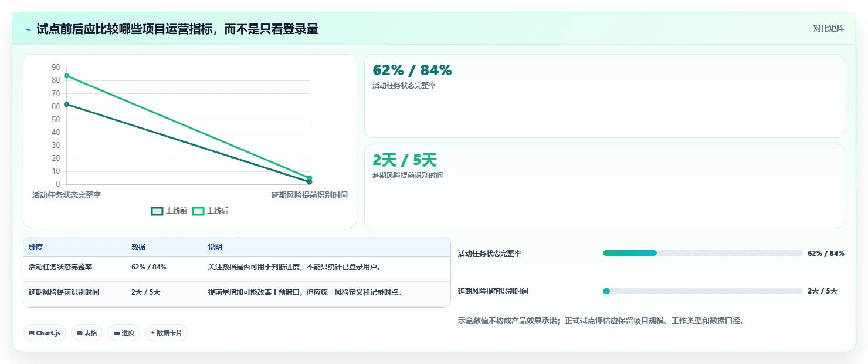Click the chart x-axis label 活动任务状态完整率
868x364 pixels.
[x=67, y=195]
